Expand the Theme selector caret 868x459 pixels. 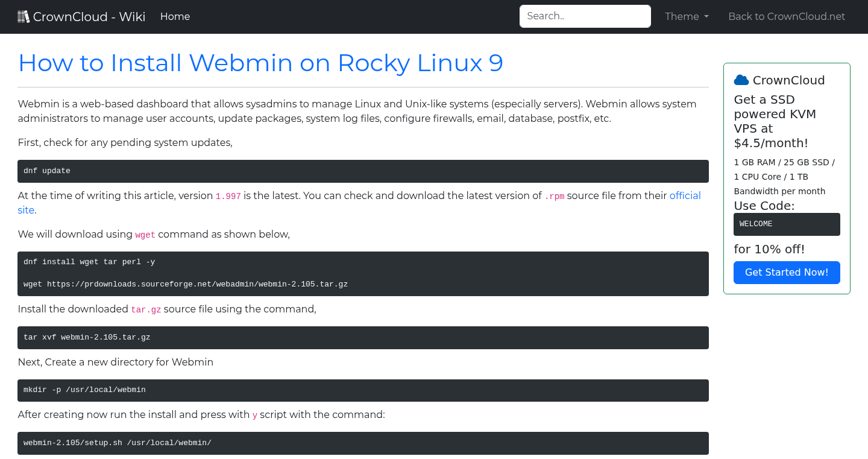tap(706, 17)
